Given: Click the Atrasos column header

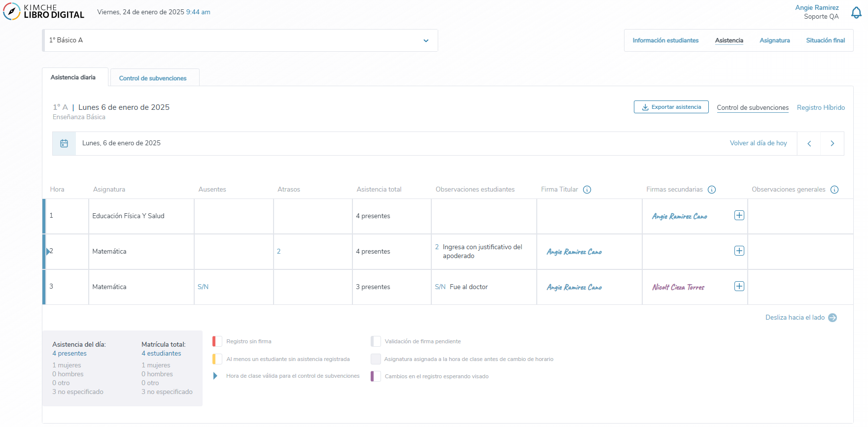Looking at the screenshot, I should tap(289, 190).
